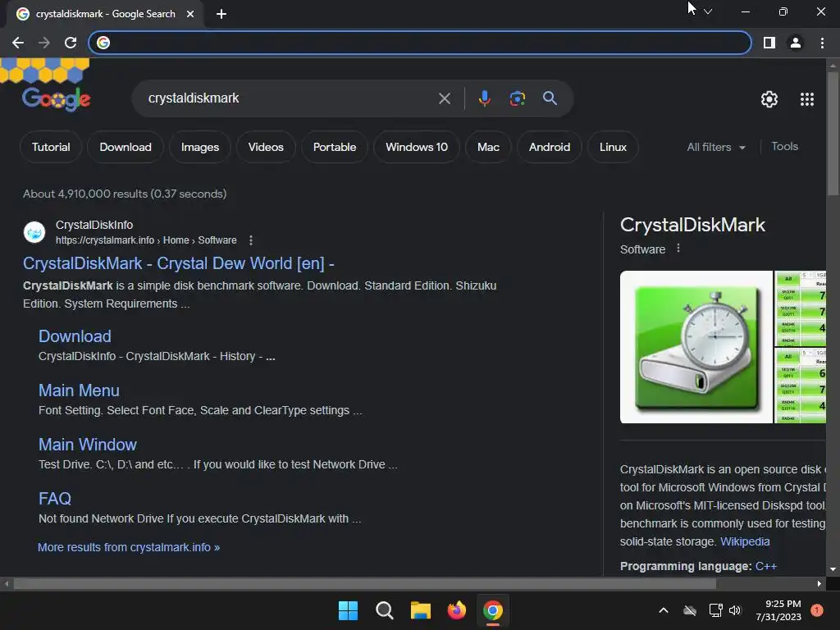Open the volume speaker tray icon
The image size is (840, 630).
[x=735, y=610]
